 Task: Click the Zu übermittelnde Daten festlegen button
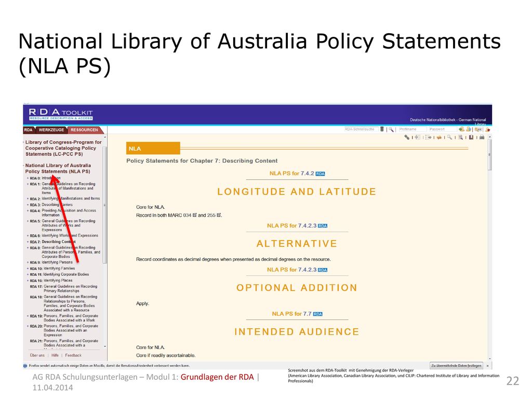pos(456,366)
